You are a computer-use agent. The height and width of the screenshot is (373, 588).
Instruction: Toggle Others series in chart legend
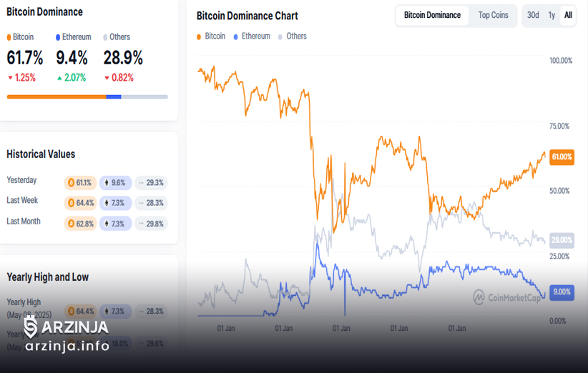tap(293, 36)
